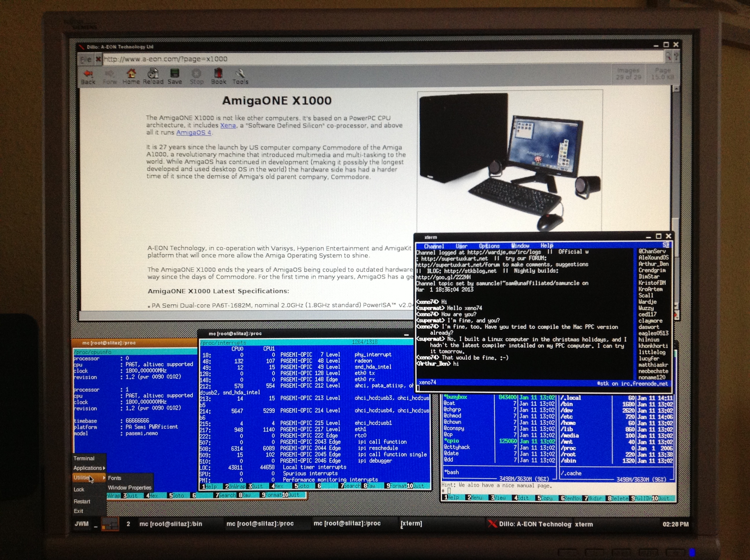
Task: Click the red X clear-URL icon
Action: (98, 59)
